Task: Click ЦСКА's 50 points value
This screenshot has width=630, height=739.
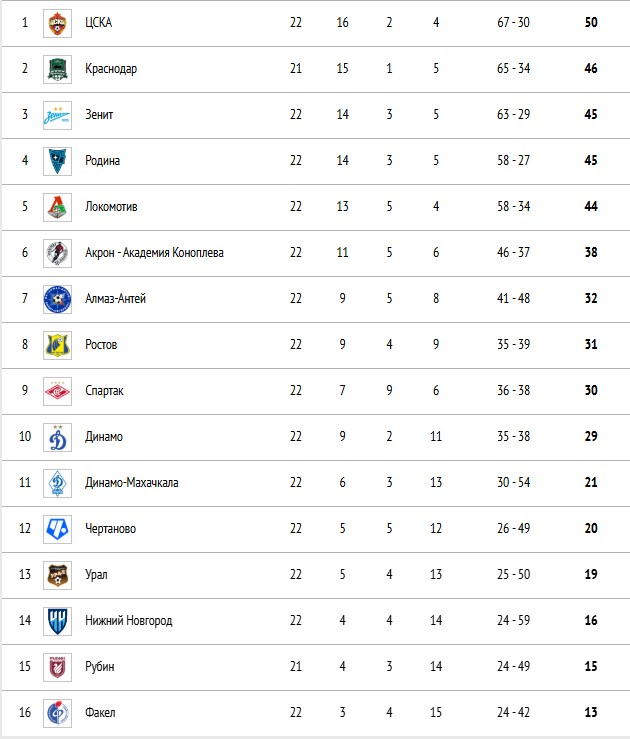Action: (x=591, y=23)
